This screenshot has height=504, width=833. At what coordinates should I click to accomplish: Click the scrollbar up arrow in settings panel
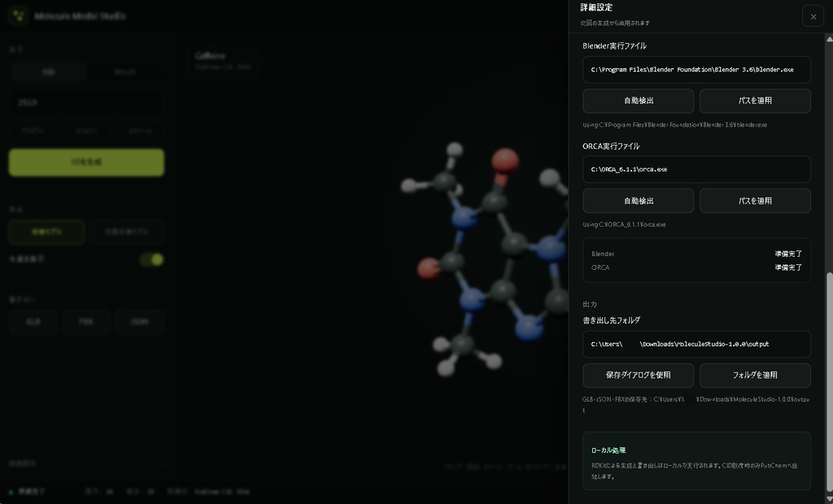(x=829, y=39)
